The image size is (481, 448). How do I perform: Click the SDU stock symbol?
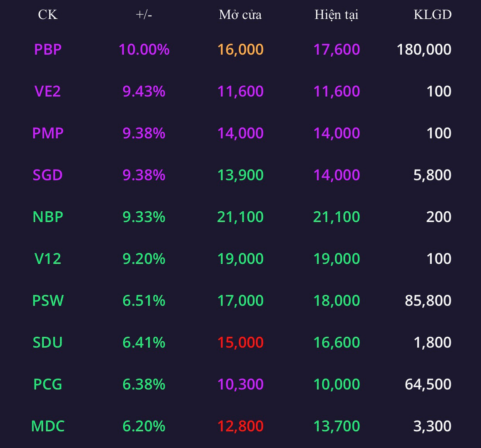(48, 343)
